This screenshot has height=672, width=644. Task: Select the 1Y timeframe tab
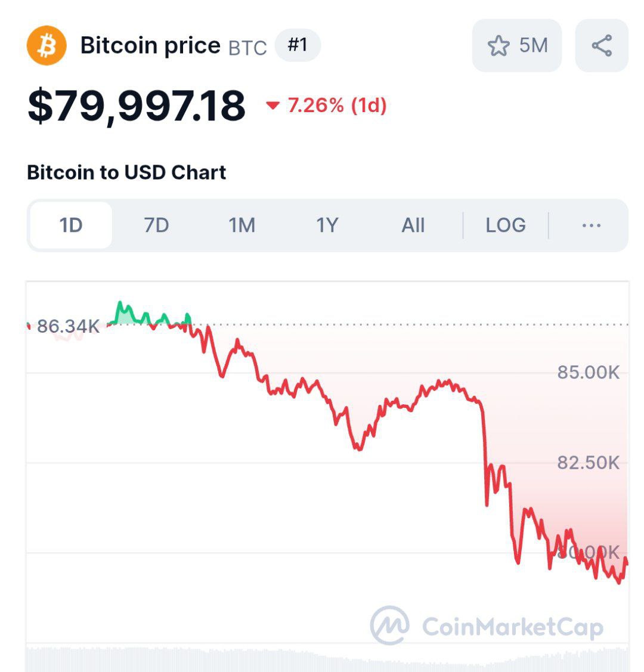(328, 225)
